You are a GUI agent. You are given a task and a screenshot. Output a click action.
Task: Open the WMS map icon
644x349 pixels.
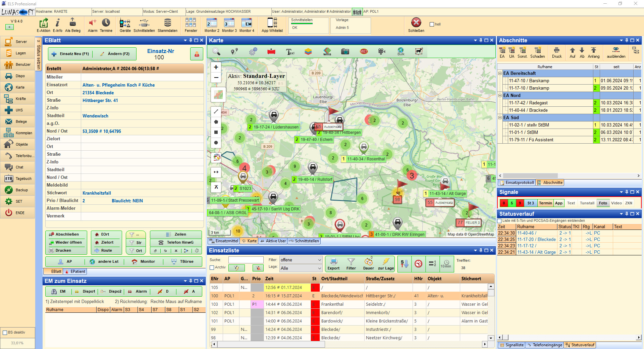coord(327,51)
